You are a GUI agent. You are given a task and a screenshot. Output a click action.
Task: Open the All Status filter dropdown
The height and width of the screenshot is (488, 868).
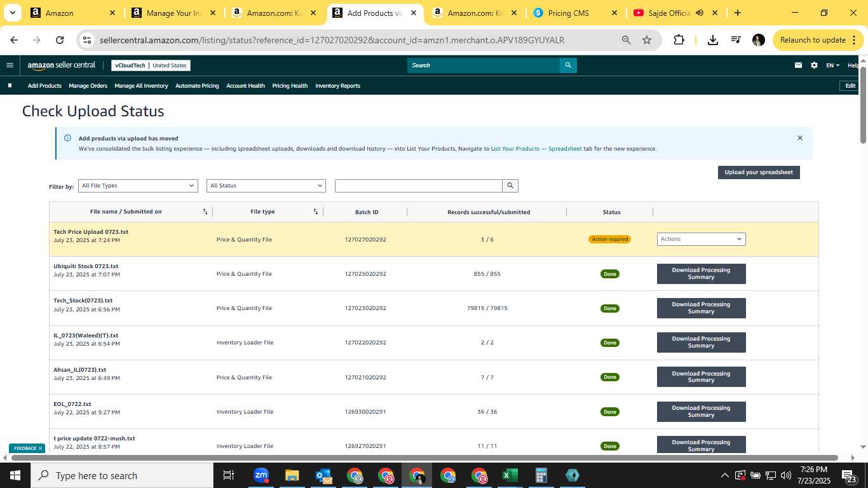(x=266, y=186)
